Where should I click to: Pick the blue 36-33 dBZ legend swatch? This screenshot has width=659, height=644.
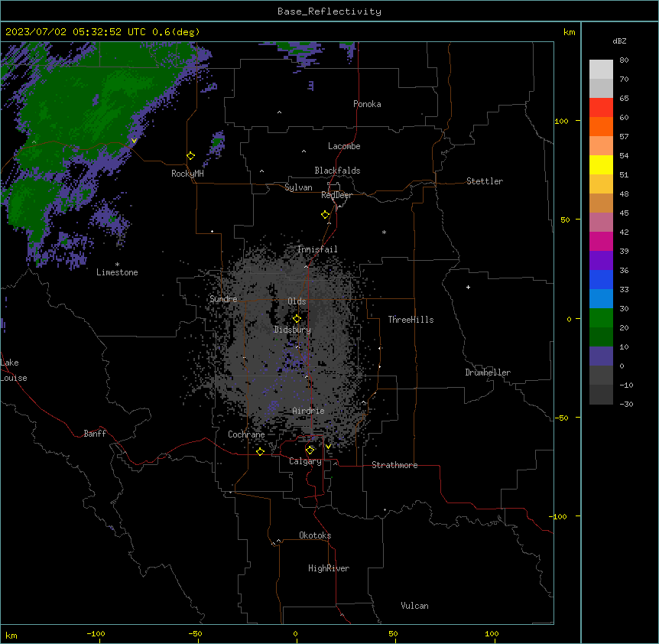601,279
